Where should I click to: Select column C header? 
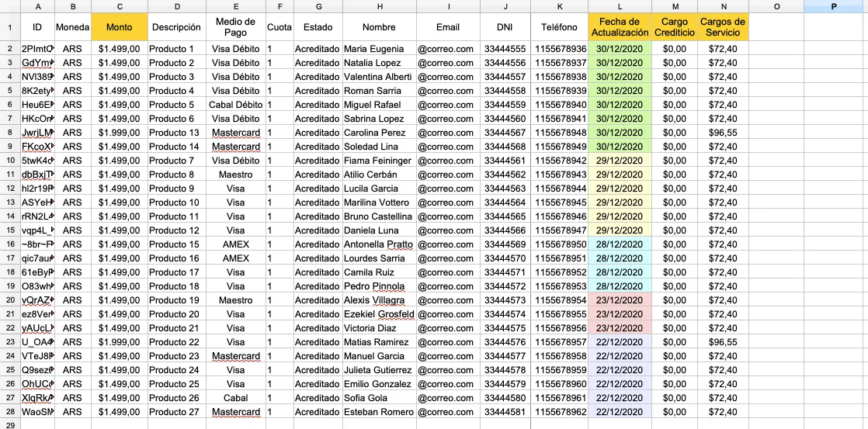tap(120, 6)
